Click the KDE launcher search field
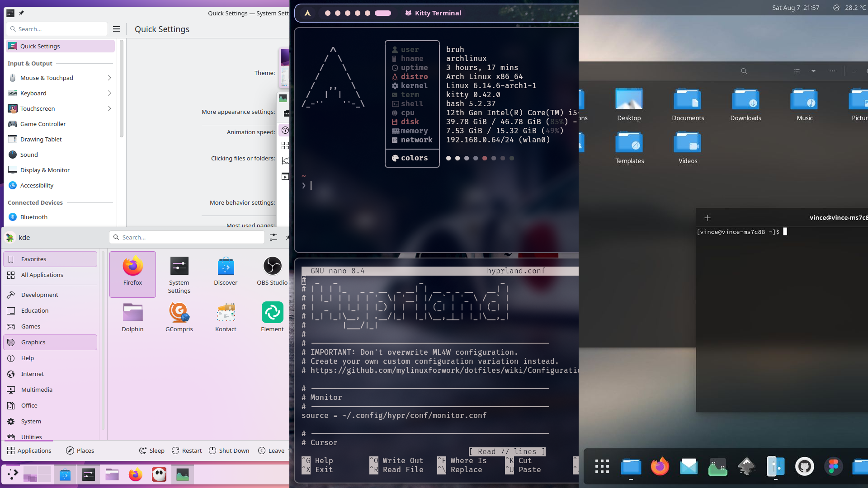The width and height of the screenshot is (868, 488). pos(187,237)
